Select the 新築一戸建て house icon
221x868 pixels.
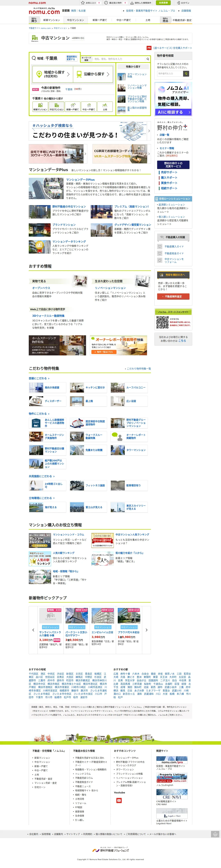72,107
